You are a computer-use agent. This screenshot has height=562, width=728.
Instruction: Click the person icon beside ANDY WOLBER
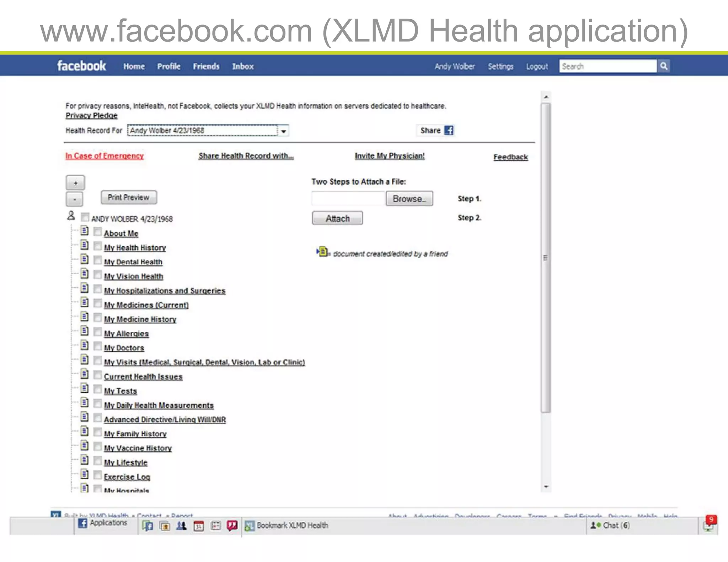pyautogui.click(x=71, y=216)
